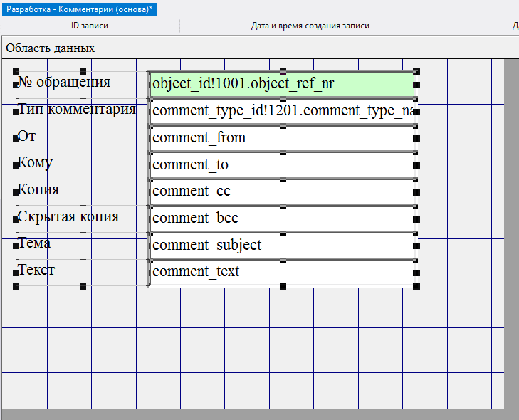The width and height of the screenshot is (519, 420).
Task: Select the comment_to field
Action: (x=282, y=164)
